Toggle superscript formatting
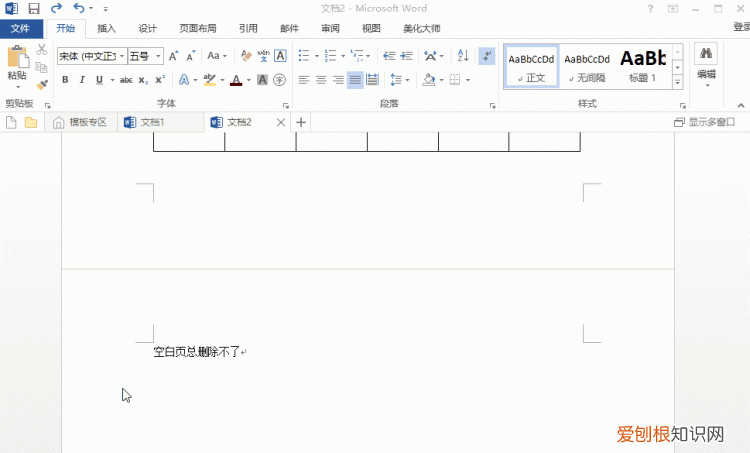This screenshot has height=453, width=750. tap(160, 79)
